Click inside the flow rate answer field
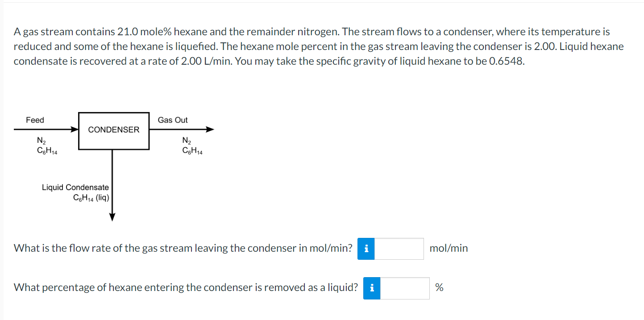 click(399, 249)
